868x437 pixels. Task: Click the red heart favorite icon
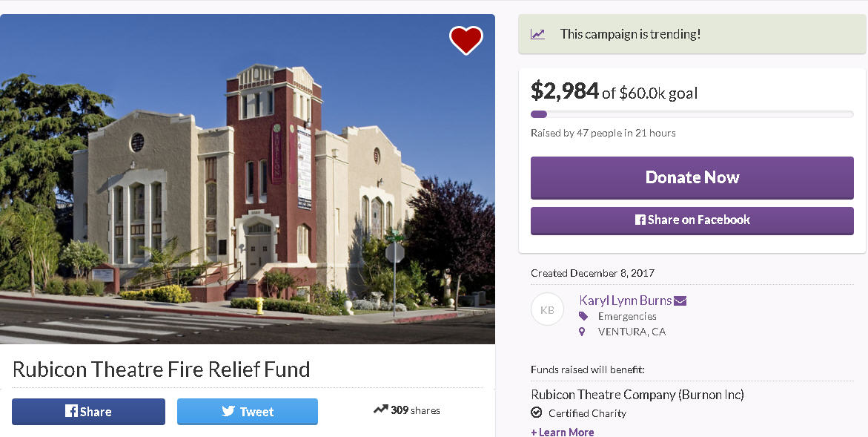coord(466,40)
